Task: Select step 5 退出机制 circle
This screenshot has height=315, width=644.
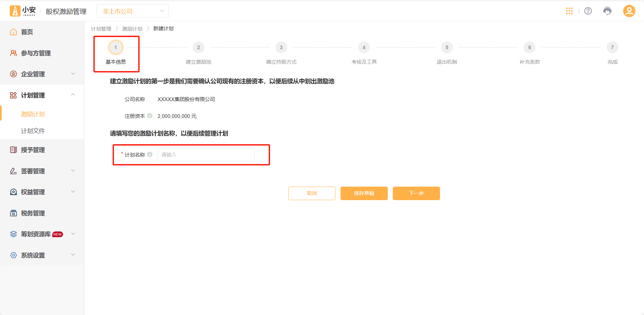Action: (x=447, y=48)
